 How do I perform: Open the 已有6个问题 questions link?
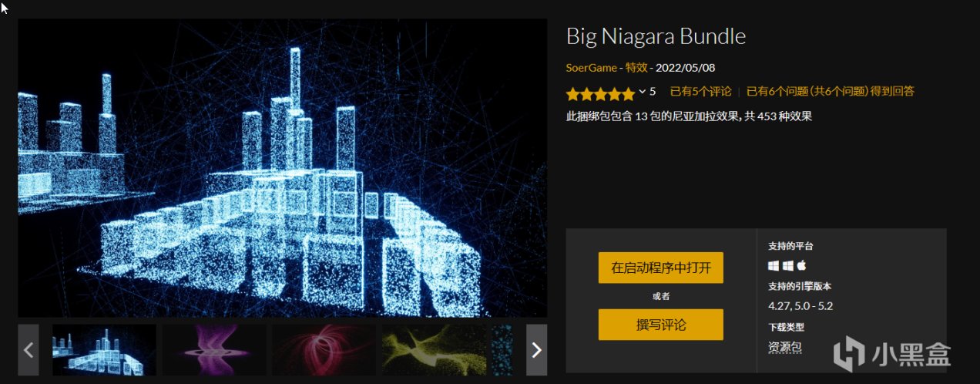coord(831,91)
